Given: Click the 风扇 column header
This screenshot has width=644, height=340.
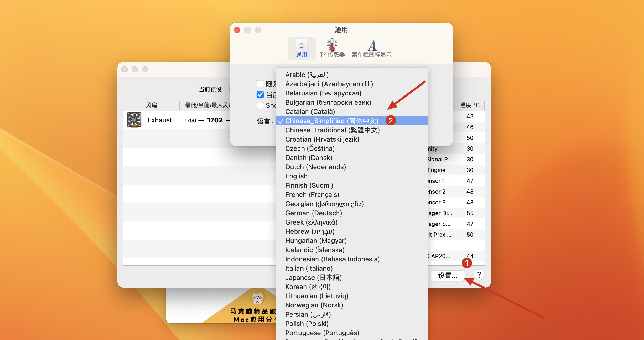Looking at the screenshot, I should click(151, 105).
